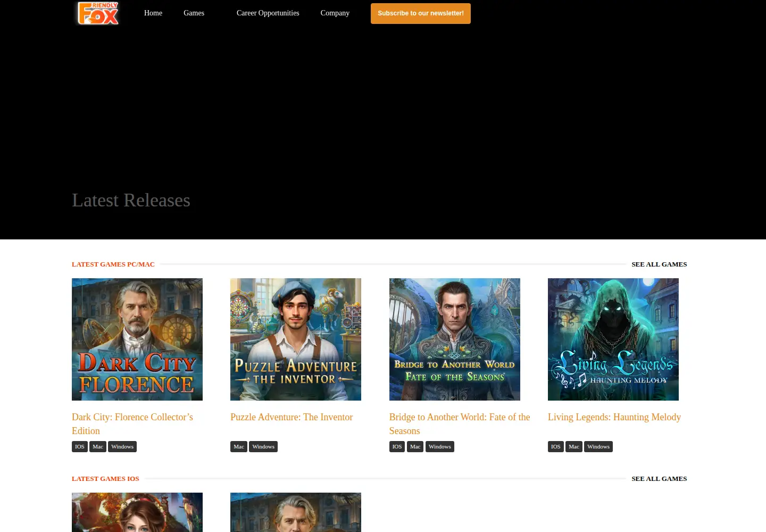Screen dimensions: 766x532
Task: Open Dark City: Florence Collector's Edition title link
Action: coord(132,424)
